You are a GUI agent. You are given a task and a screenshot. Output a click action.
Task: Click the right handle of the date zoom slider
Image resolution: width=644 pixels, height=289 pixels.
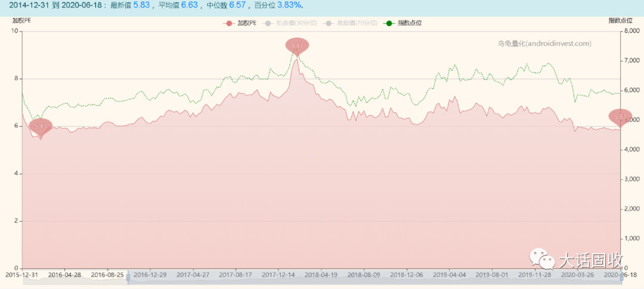coord(621,275)
